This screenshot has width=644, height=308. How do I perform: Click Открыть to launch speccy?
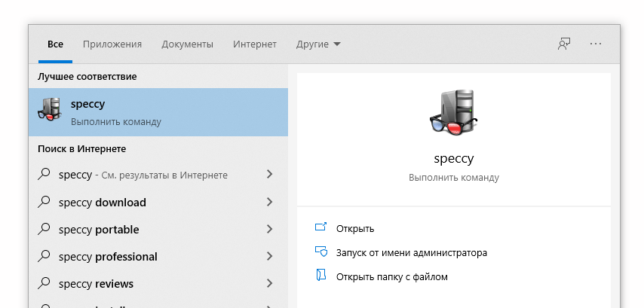355,228
